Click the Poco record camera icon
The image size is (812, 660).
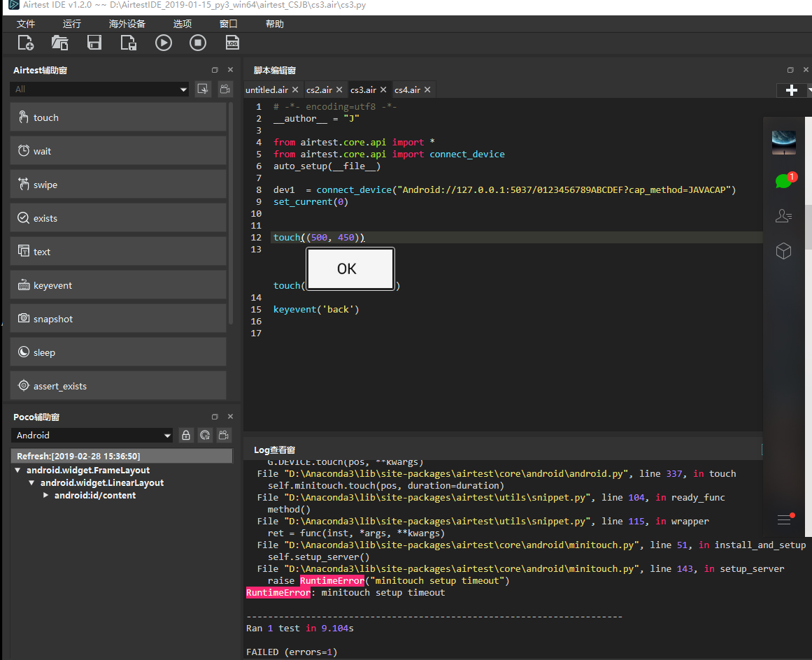tap(224, 436)
